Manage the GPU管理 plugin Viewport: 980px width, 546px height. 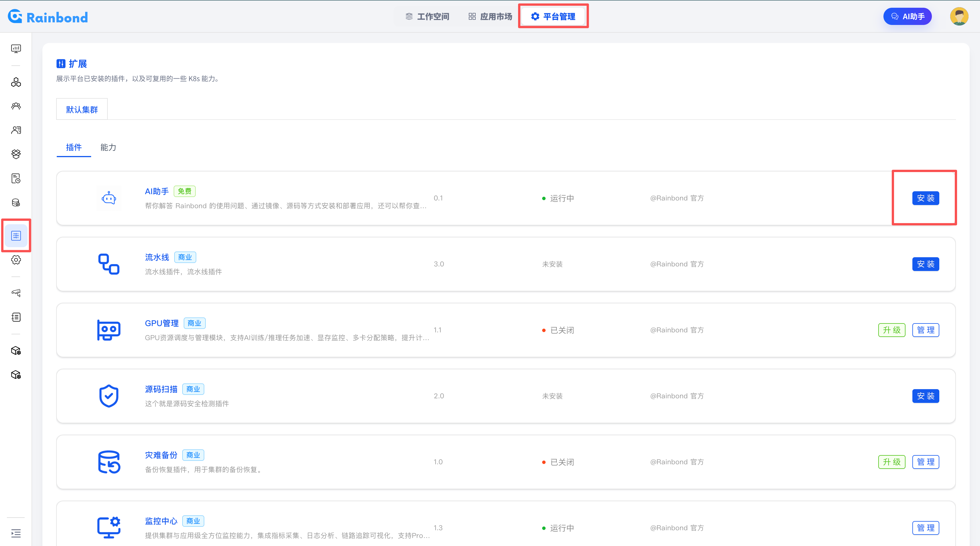(926, 330)
